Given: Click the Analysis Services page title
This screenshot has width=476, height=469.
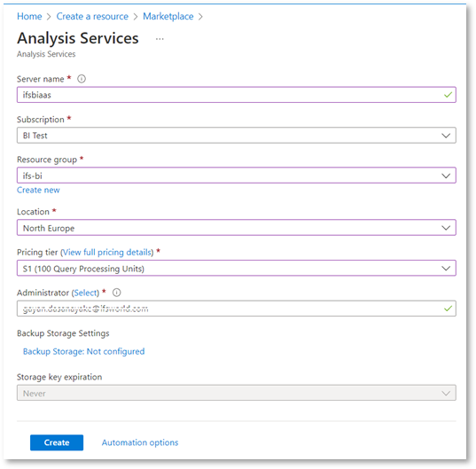Looking at the screenshot, I should [x=78, y=38].
